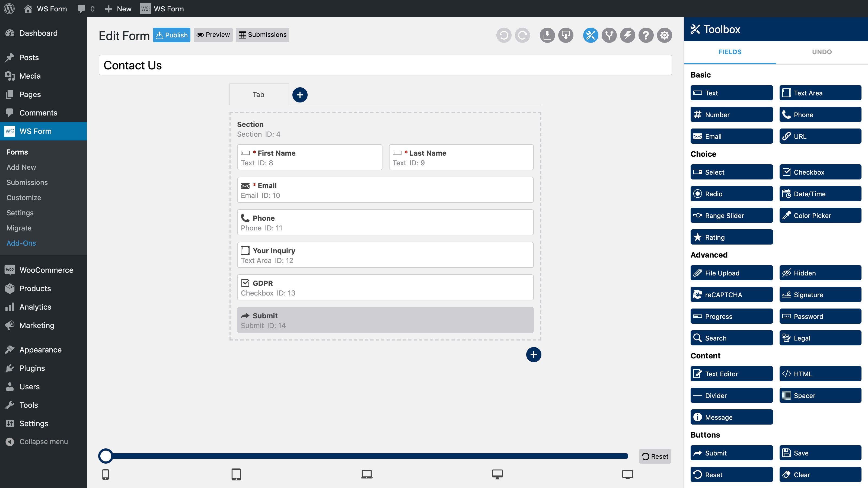Select the GDPR checkbox field in form
The height and width of the screenshot is (488, 868).
(x=385, y=288)
